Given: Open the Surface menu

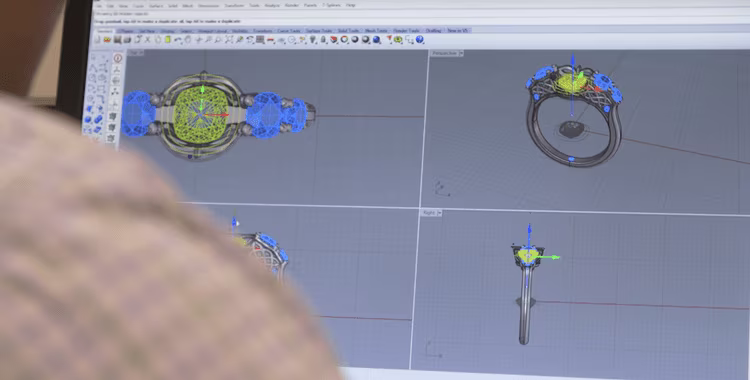Looking at the screenshot, I should [156, 6].
